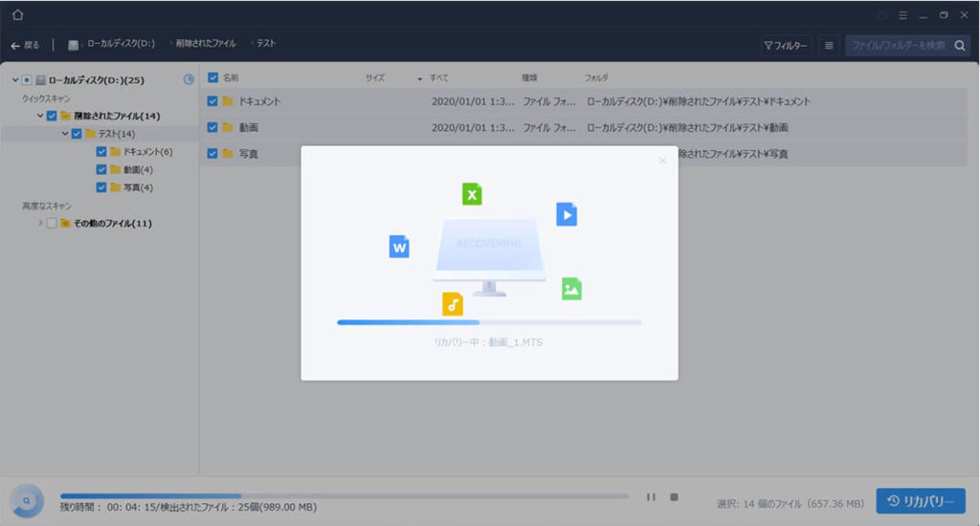Click the music file icon in dialog

(x=453, y=304)
